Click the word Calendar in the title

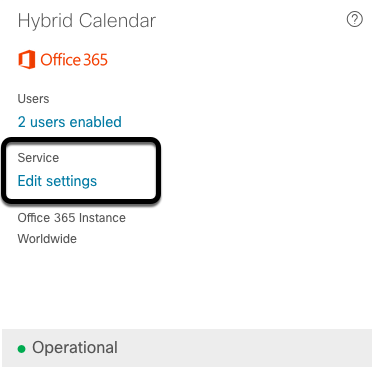tap(117, 21)
